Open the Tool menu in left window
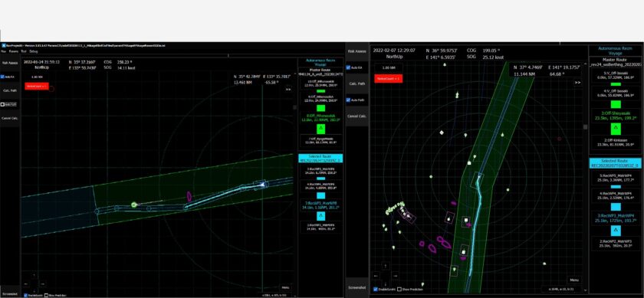The height and width of the screenshot is (298, 644). click(x=24, y=52)
